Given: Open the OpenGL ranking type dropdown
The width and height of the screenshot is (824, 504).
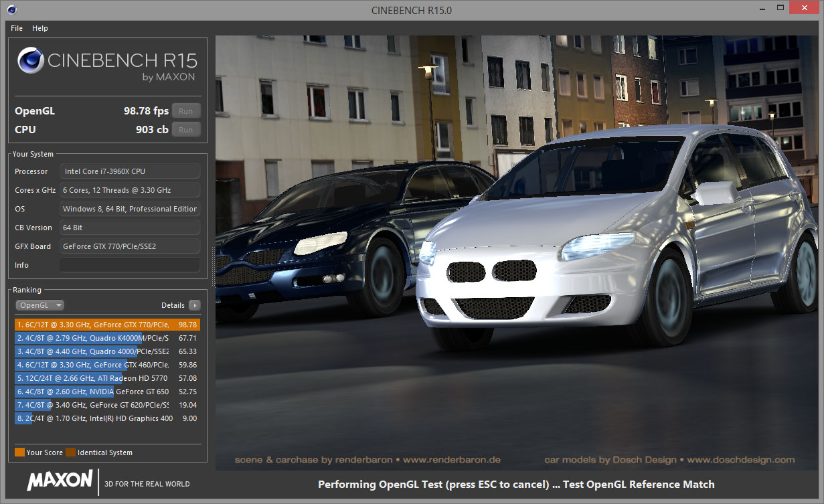Looking at the screenshot, I should click(x=39, y=305).
